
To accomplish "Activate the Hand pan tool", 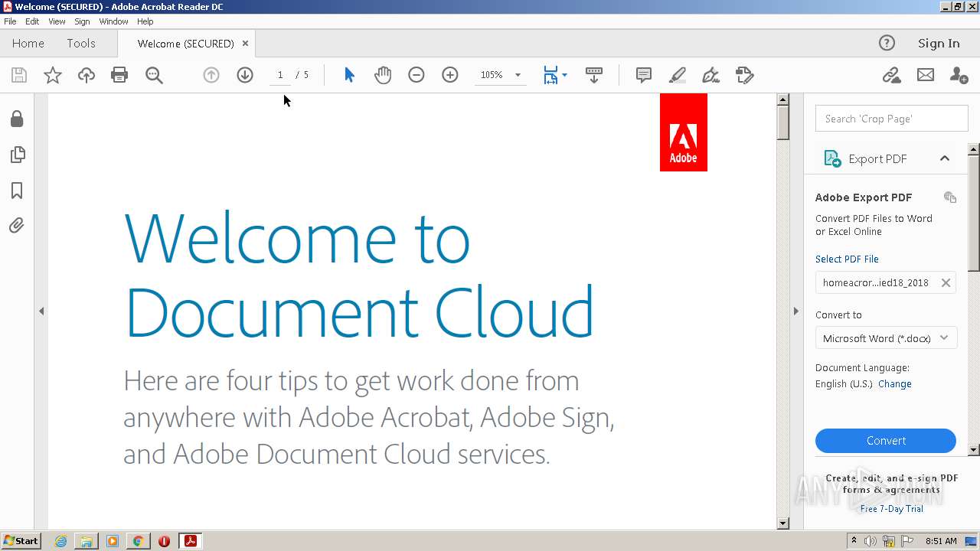I will point(383,75).
